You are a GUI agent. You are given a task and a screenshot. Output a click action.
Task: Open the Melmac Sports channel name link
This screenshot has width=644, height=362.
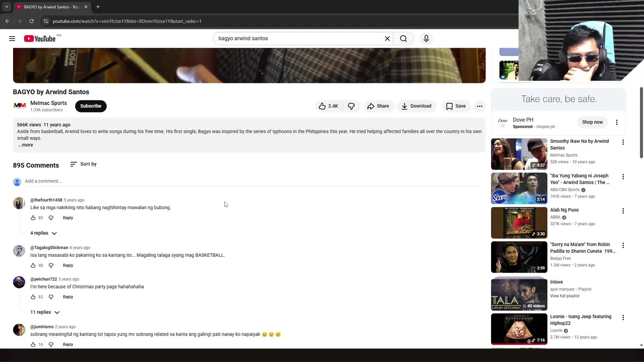tap(48, 103)
